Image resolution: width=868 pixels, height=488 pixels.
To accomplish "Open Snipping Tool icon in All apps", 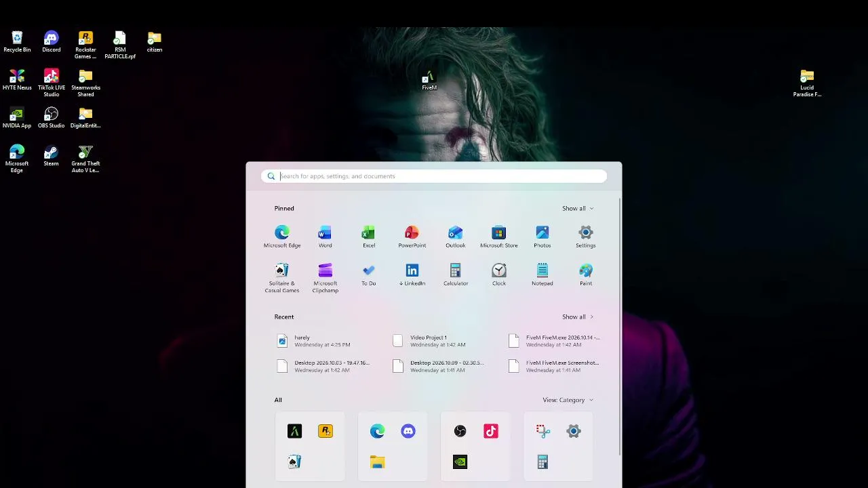I will [x=542, y=431].
